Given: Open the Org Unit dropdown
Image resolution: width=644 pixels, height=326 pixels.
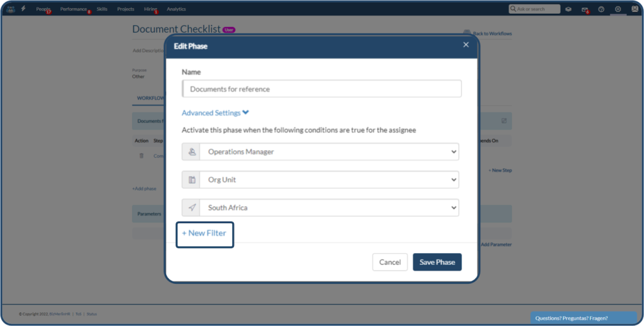Looking at the screenshot, I should tap(329, 180).
